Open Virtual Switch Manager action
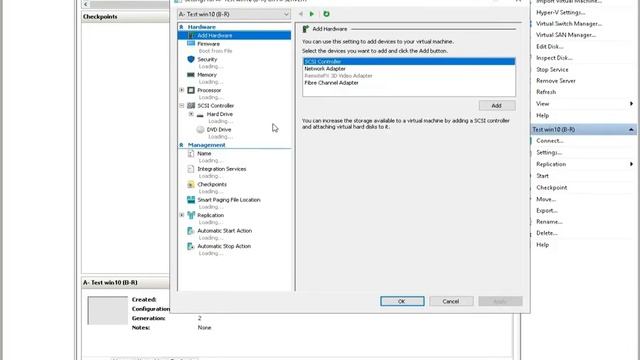The image size is (640, 360). point(569,24)
